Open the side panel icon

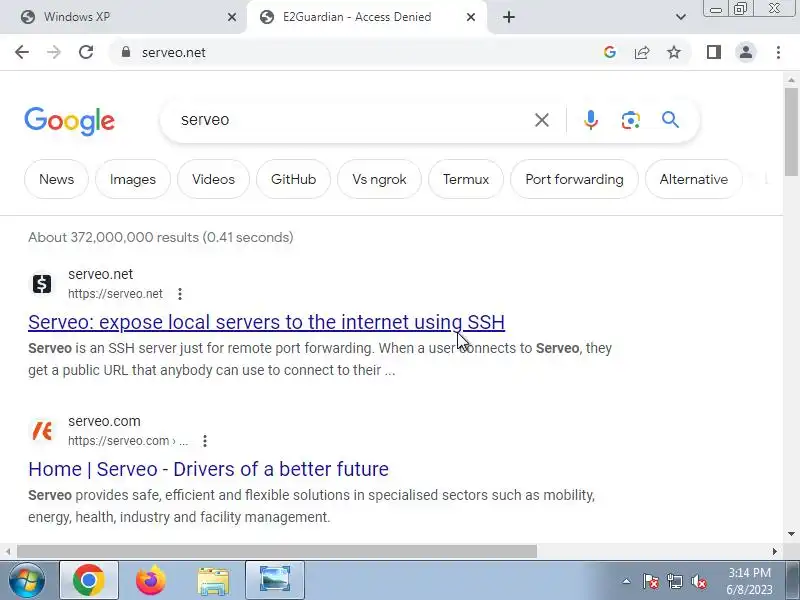tap(714, 52)
